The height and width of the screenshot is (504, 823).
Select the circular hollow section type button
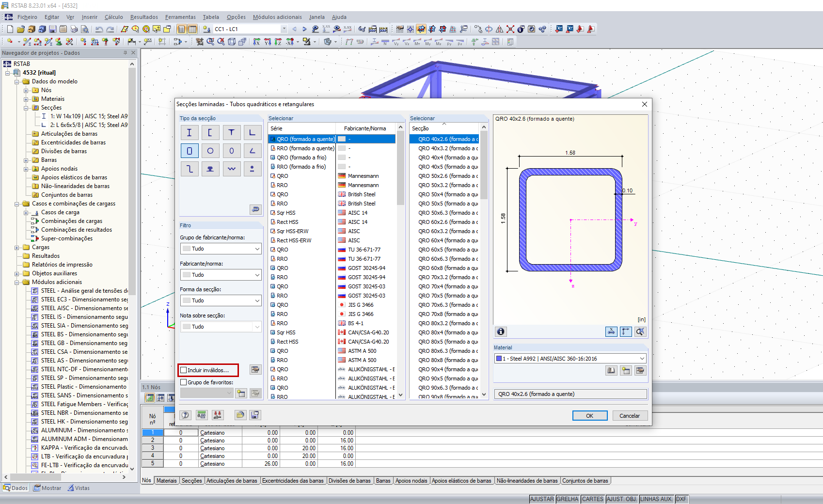[210, 151]
